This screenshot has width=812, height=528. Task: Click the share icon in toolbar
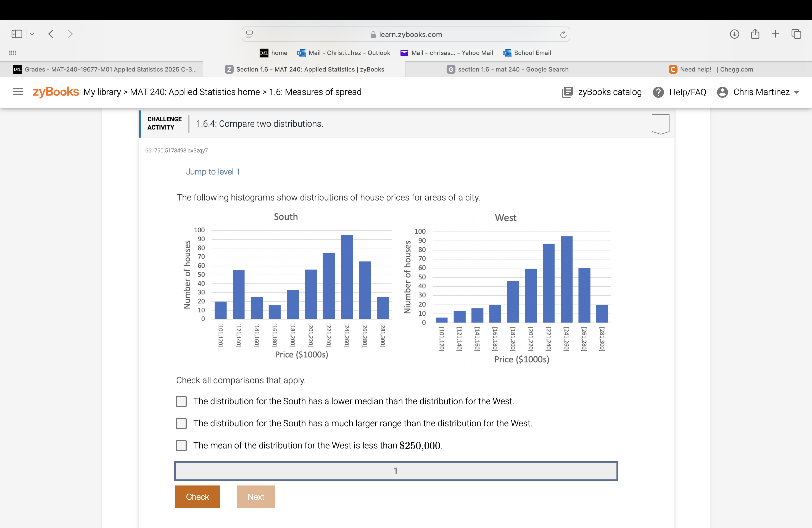coord(755,34)
